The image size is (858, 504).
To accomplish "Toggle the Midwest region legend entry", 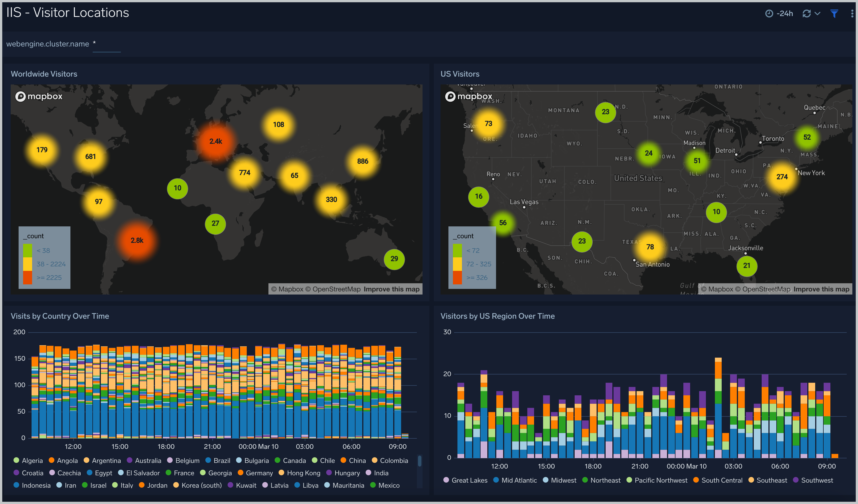I will point(559,480).
